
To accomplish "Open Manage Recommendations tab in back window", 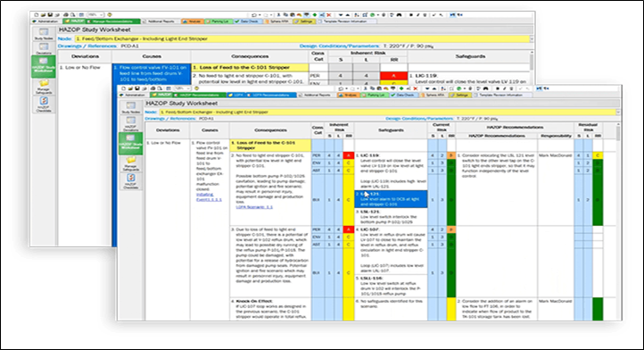I will (112, 21).
